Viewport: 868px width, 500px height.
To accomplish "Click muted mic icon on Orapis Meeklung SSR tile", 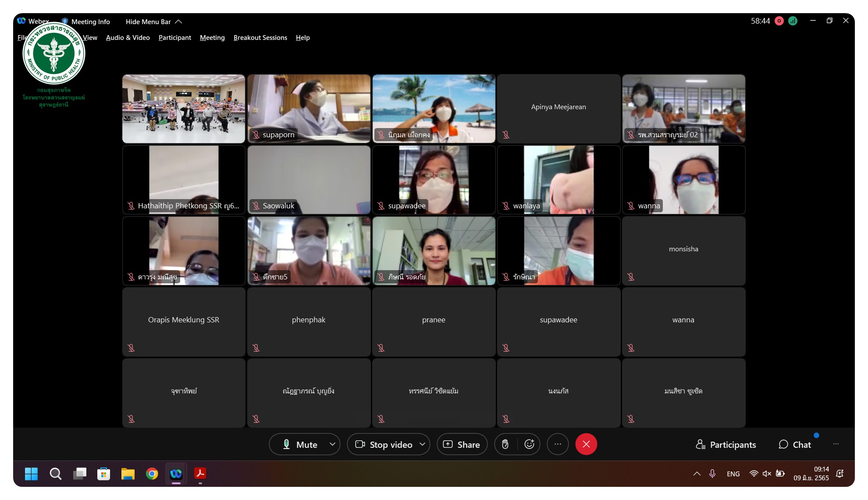I will click(131, 348).
